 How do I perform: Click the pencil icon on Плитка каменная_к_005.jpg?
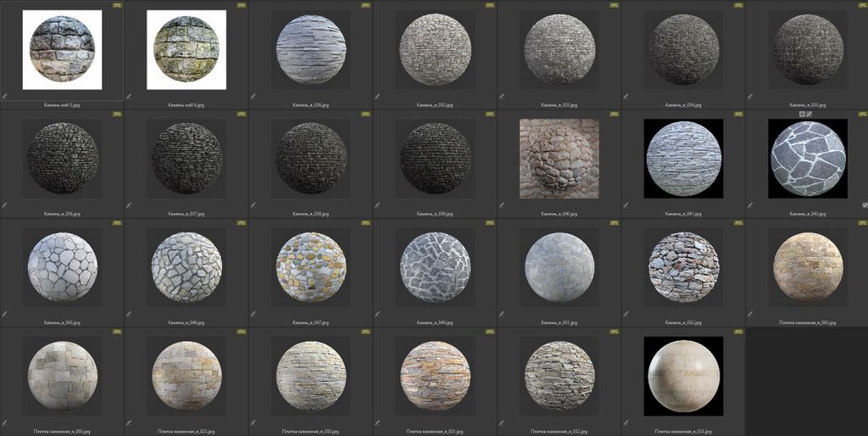pos(4,422)
